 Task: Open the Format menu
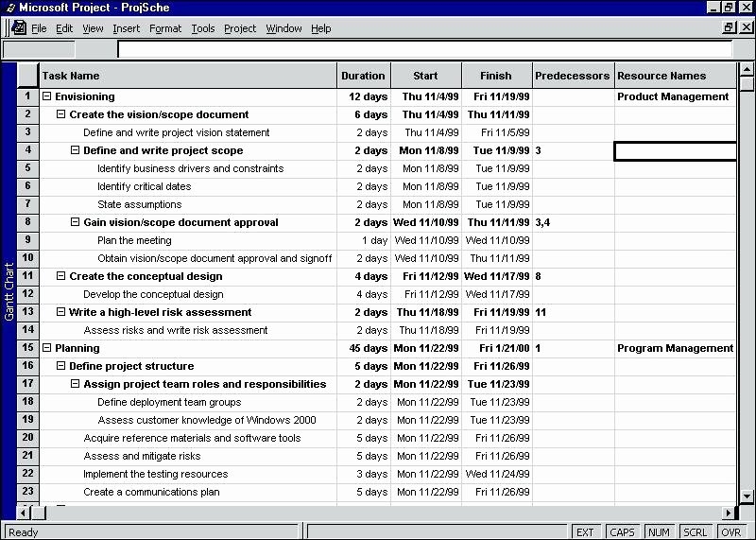click(165, 28)
